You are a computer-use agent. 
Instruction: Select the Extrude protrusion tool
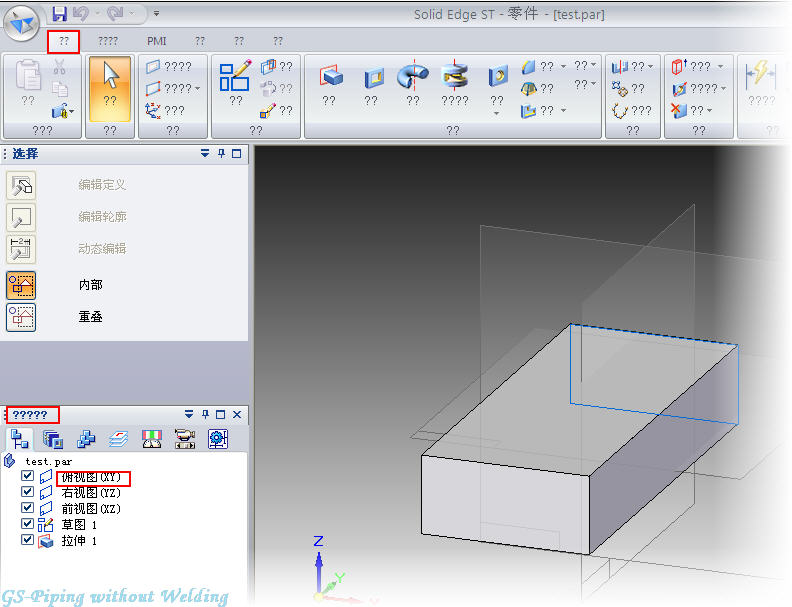[331, 76]
